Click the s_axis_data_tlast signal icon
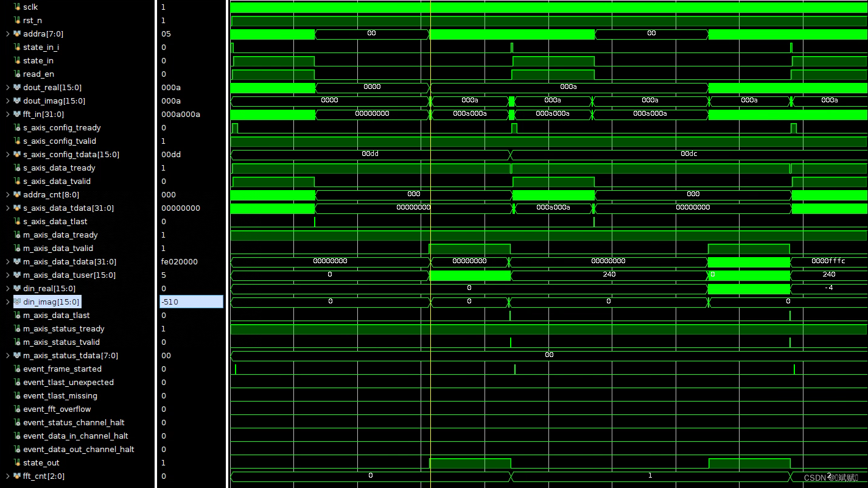The width and height of the screenshot is (868, 488). pos(17,222)
